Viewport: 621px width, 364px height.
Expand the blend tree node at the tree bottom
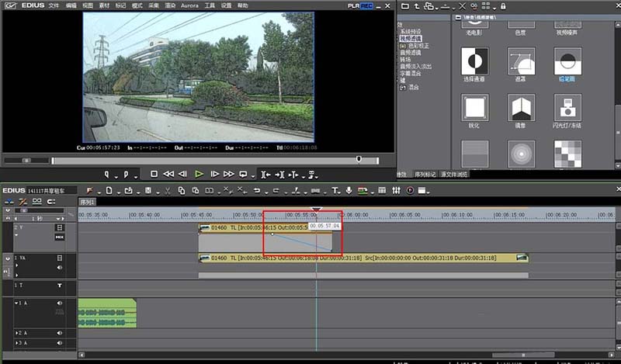[403, 88]
